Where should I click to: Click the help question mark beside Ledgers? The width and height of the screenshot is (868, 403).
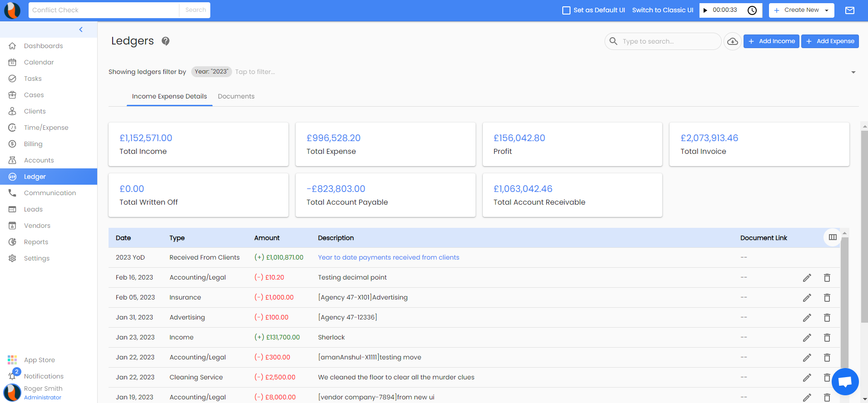coord(166,41)
